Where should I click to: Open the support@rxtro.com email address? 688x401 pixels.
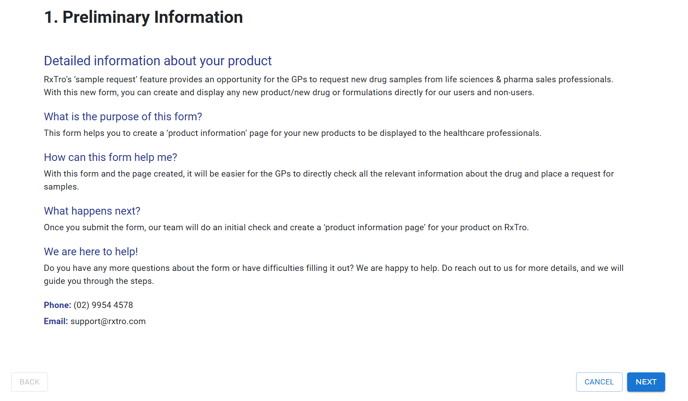coord(108,321)
